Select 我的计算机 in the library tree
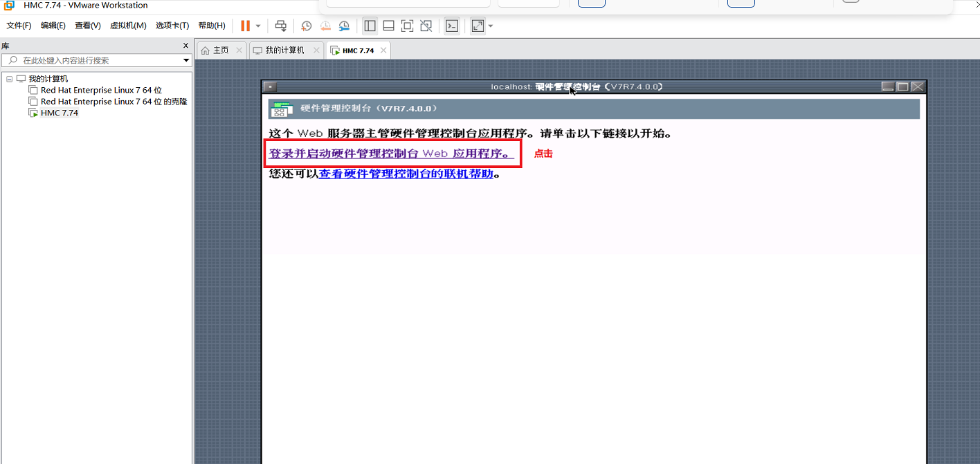Viewport: 980px width, 464px height. coord(48,79)
